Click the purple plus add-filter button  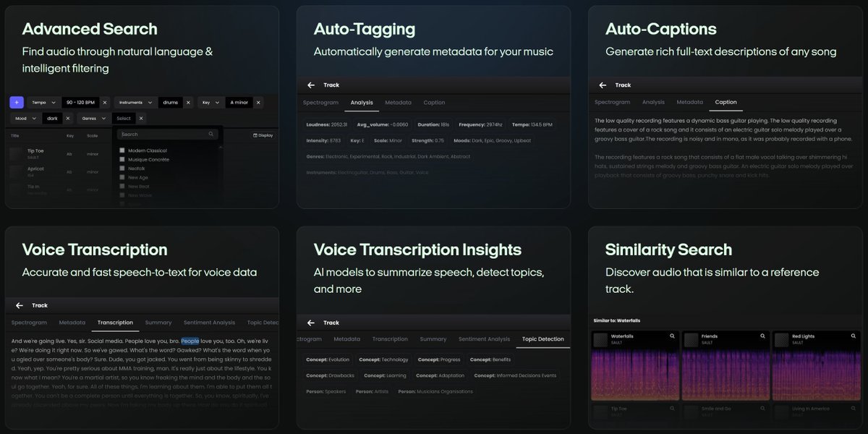[17, 103]
